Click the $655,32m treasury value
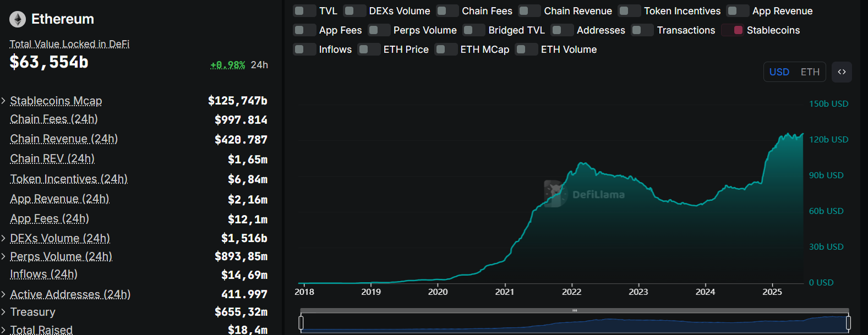This screenshot has height=335, width=868. tap(241, 312)
